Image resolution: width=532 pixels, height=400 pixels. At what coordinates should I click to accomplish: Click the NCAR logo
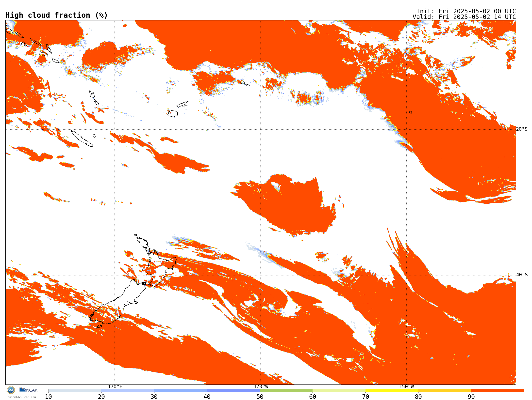28,390
